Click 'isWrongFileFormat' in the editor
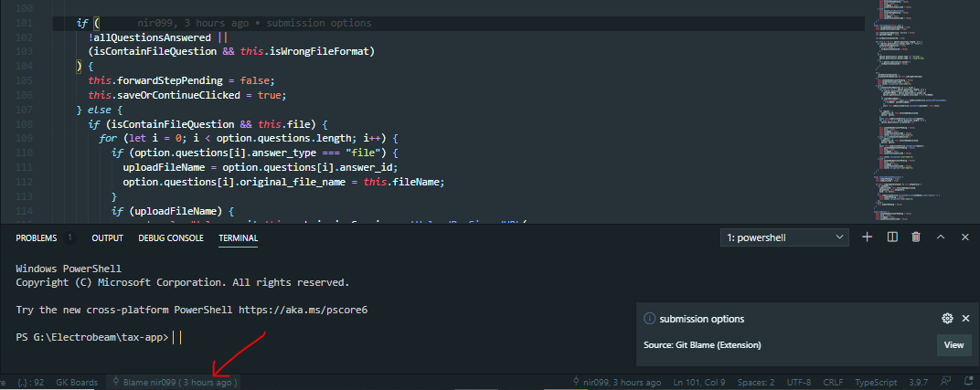Viewport: 980px width, 390px height. (318, 52)
